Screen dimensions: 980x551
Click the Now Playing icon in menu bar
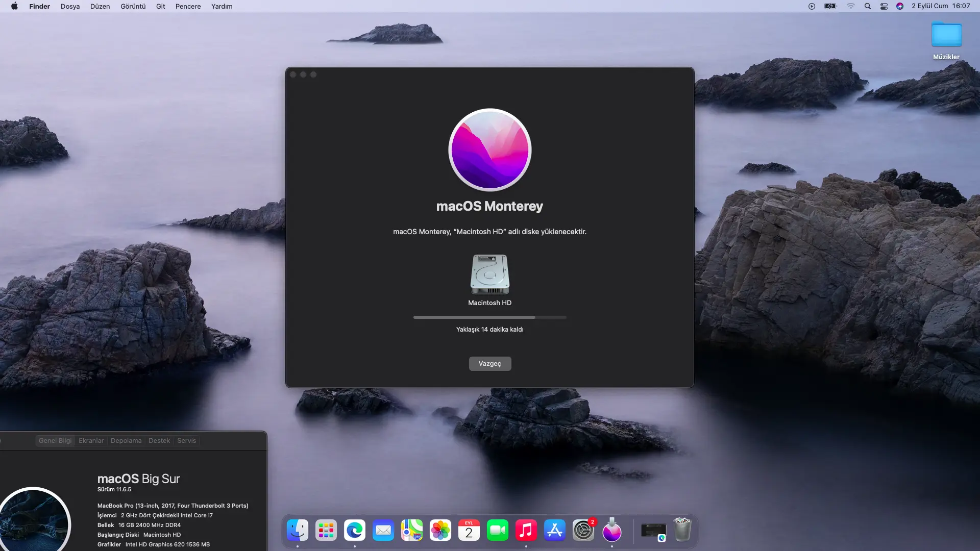[812, 6]
